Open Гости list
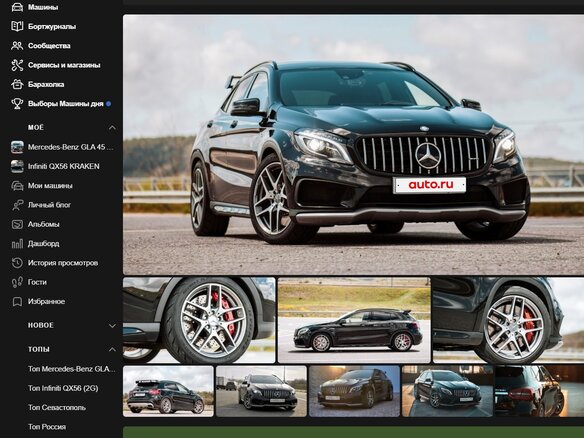The height and width of the screenshot is (438, 584). click(37, 282)
